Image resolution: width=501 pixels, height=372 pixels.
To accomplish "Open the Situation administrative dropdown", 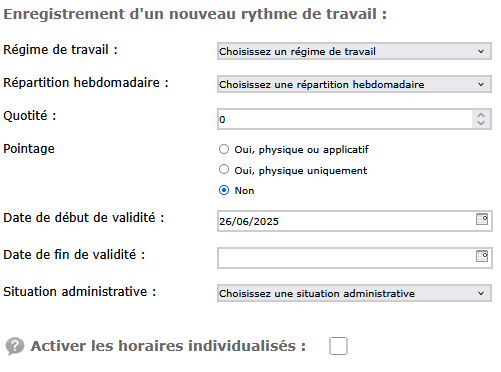I will (x=354, y=293).
